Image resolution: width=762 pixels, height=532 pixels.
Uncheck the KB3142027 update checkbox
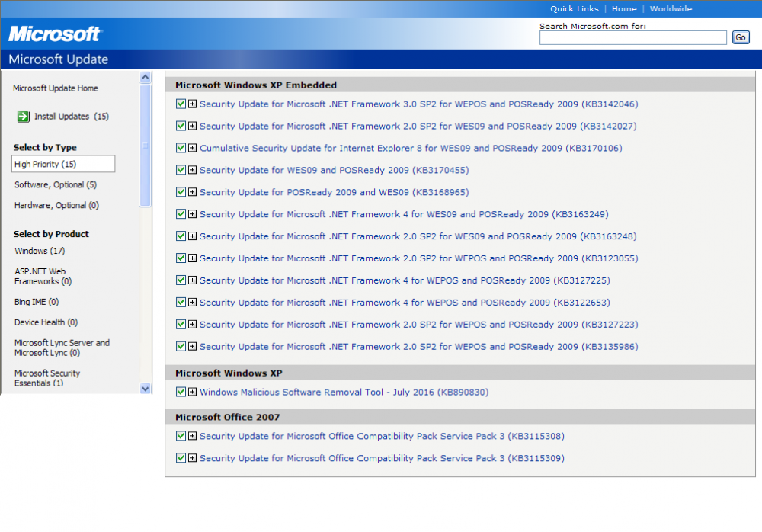181,126
